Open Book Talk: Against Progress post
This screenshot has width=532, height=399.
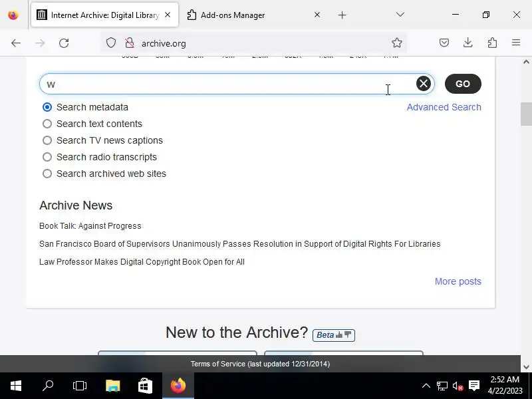point(90,226)
